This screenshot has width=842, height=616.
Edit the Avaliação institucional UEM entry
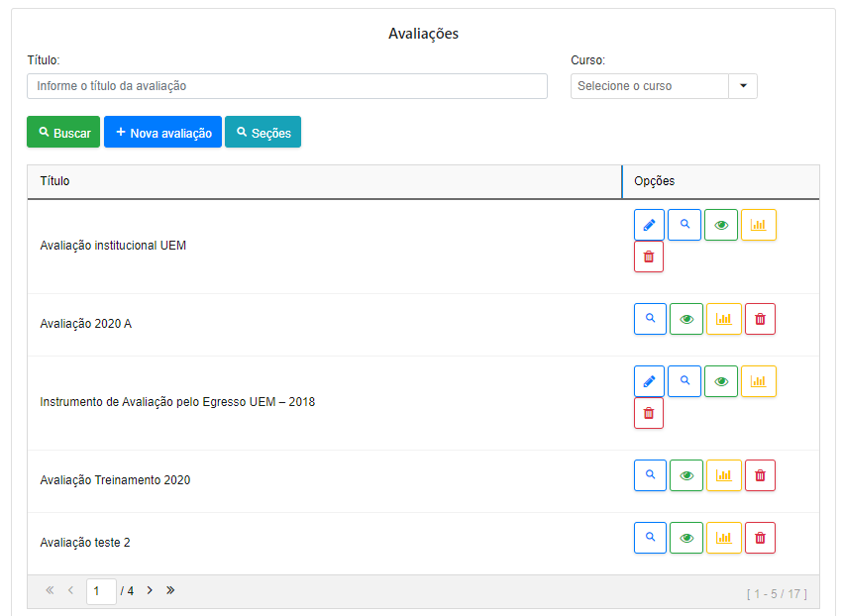(649, 225)
